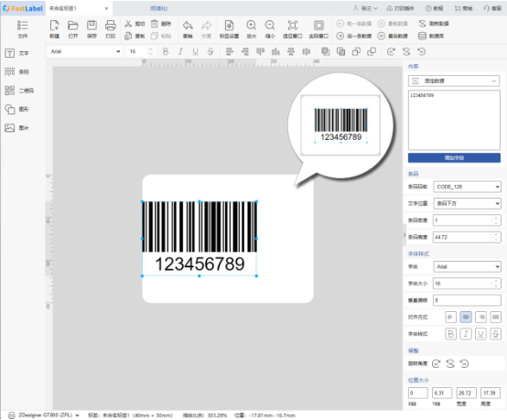Open the Arial font dropdown in right panel
The image size is (507, 420).
(x=468, y=267)
